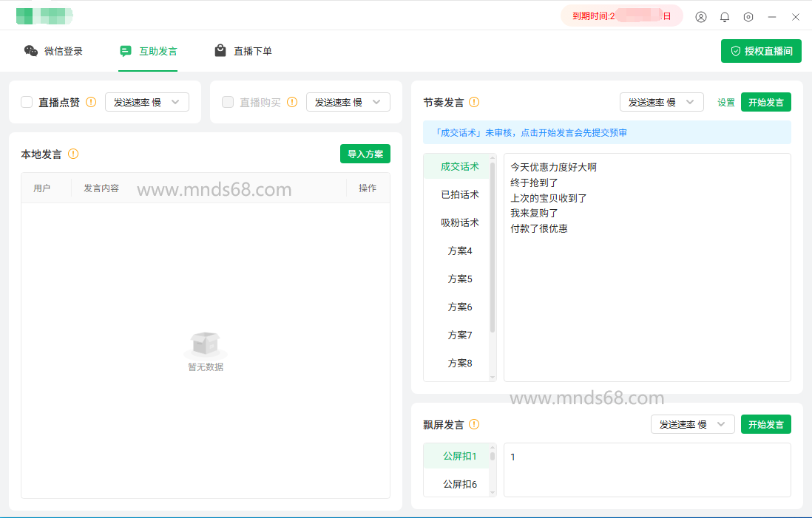Toggle the 直播购买 checkbox
Image resolution: width=812 pixels, height=518 pixels.
228,102
